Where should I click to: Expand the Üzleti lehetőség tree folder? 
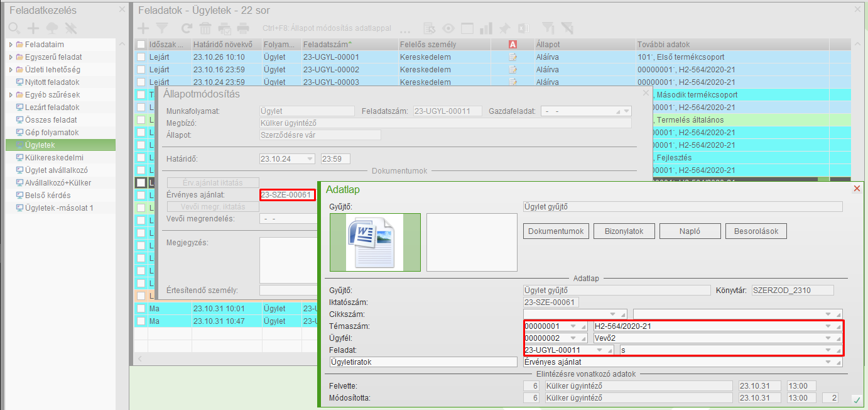pyautogui.click(x=10, y=70)
